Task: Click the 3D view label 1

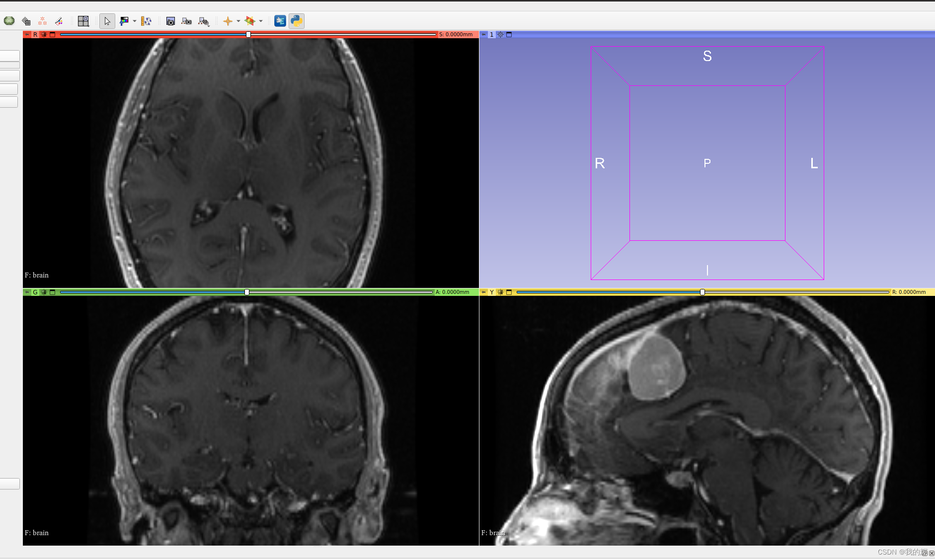Action: click(x=492, y=35)
